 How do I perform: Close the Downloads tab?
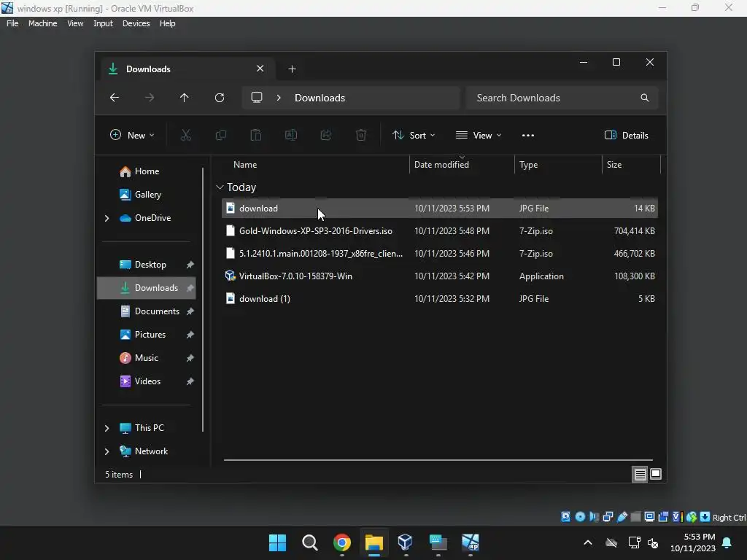[x=260, y=69]
